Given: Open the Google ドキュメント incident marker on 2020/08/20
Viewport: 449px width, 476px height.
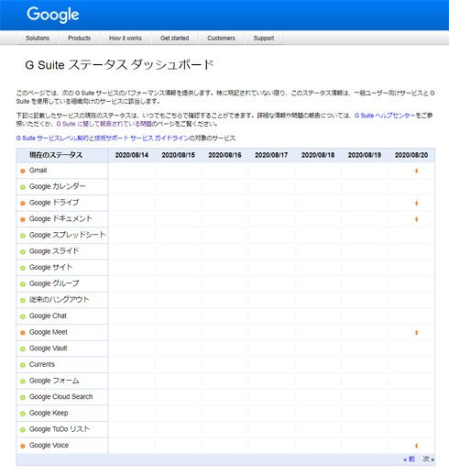Looking at the screenshot, I should 417,219.
